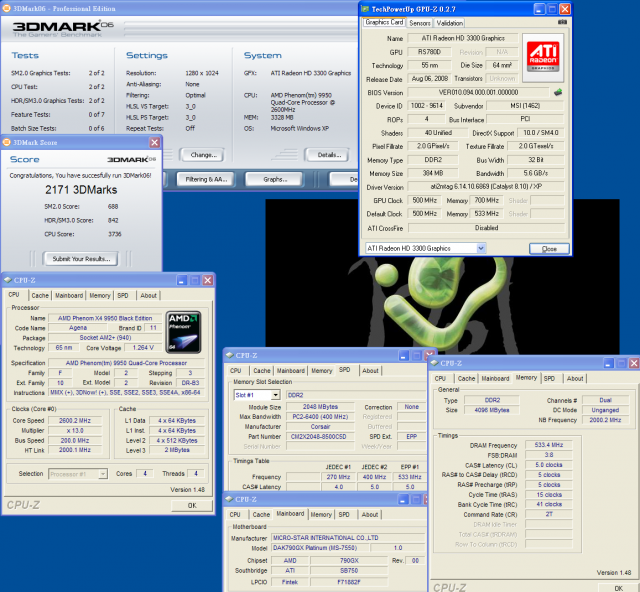Open the Processor #1 selection dropdown

pyautogui.click(x=103, y=474)
